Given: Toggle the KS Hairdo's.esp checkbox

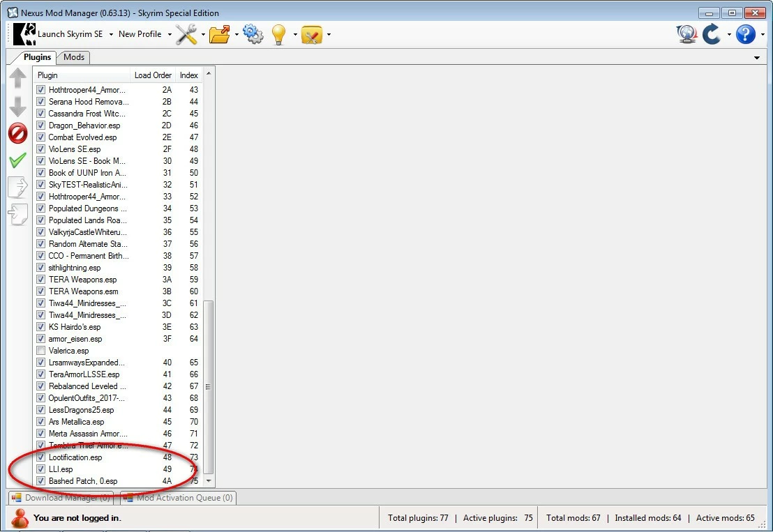Looking at the screenshot, I should coord(41,327).
